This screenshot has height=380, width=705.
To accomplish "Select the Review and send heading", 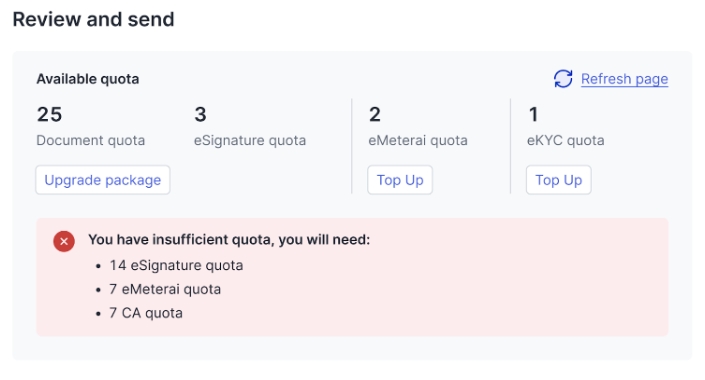I will (94, 19).
